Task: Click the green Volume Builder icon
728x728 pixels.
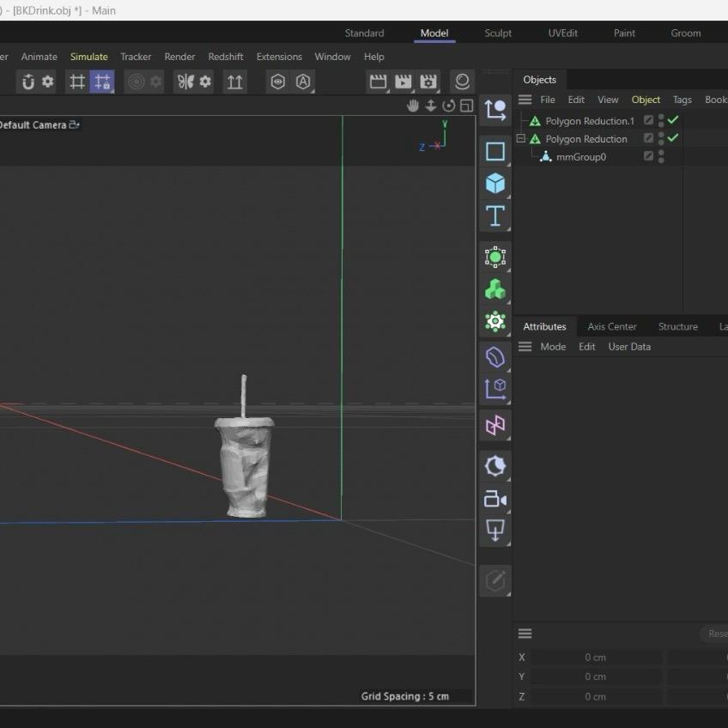Action: [494, 289]
